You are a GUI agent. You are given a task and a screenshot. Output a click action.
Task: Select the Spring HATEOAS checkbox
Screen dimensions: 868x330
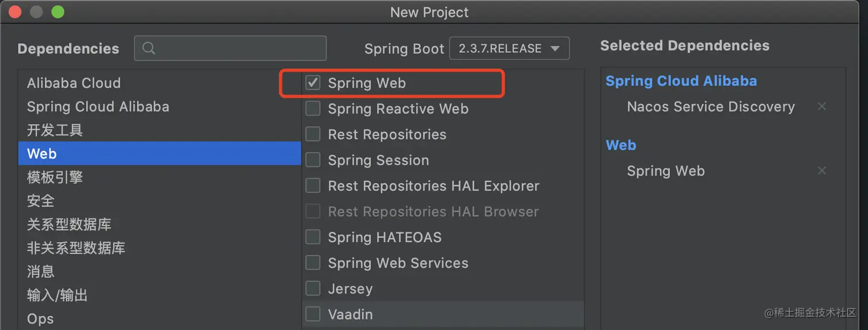tap(313, 237)
